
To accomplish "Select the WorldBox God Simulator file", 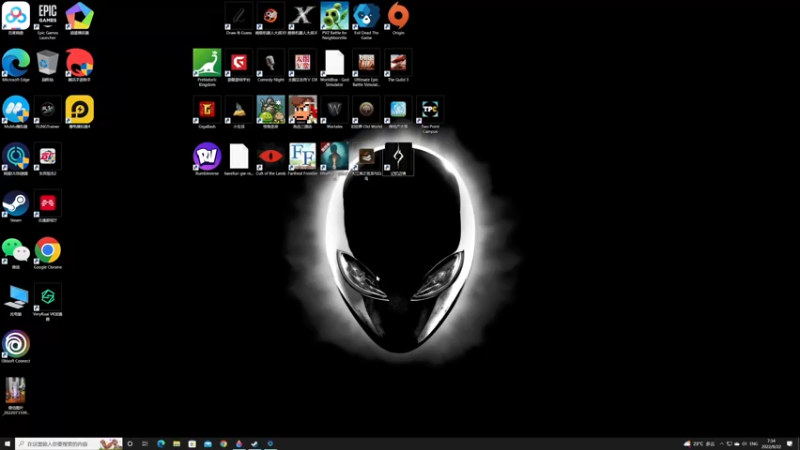I will click(334, 68).
